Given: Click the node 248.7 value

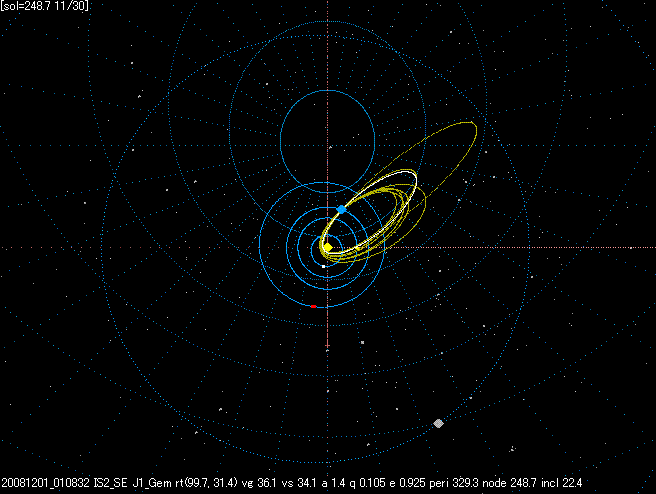Looking at the screenshot, I should 509,483.
